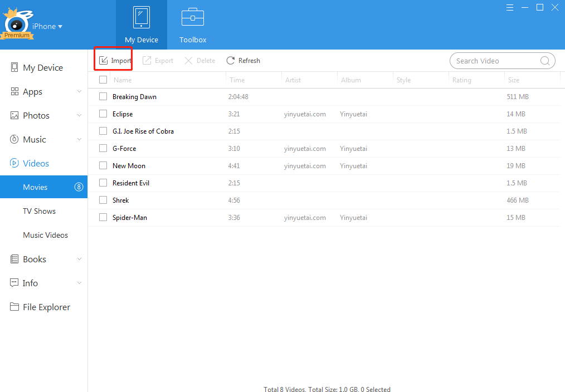Expand the Apps section chevron
This screenshot has width=565, height=392.
pos(79,91)
